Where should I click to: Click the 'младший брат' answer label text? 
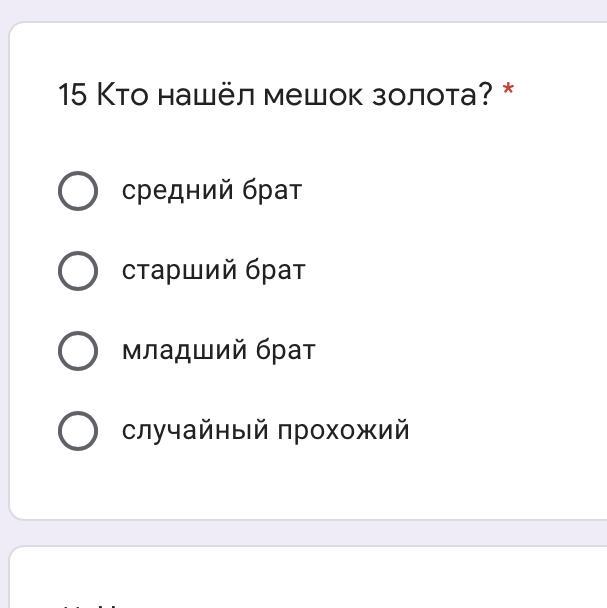point(219,350)
